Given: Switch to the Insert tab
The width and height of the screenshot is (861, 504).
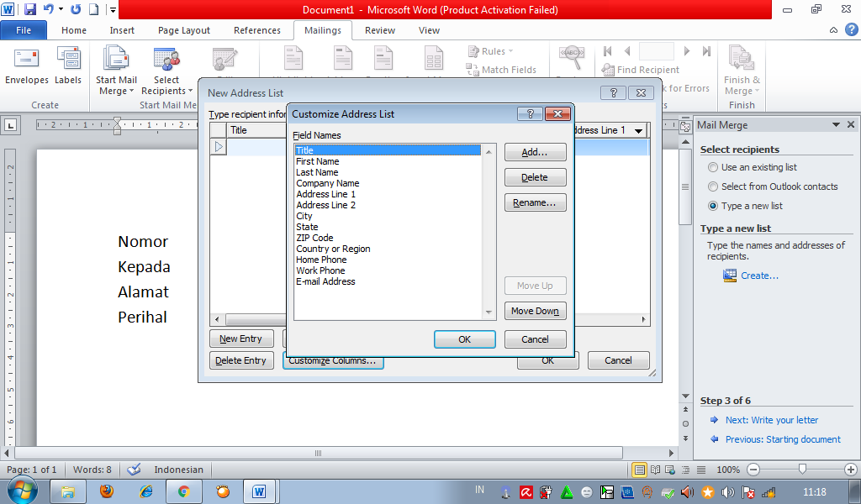Looking at the screenshot, I should point(122,30).
